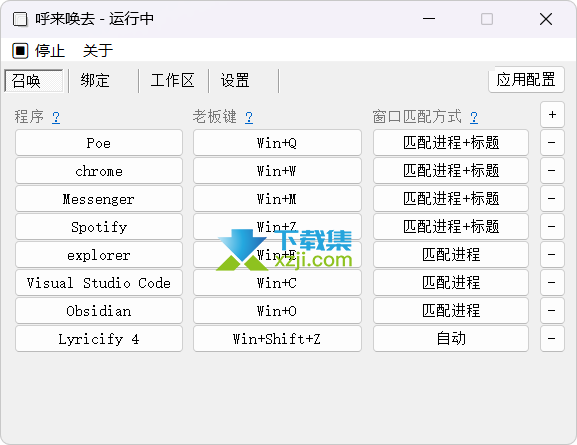This screenshot has width=577, height=445.
Task: Select the Poe program button
Action: [99, 142]
